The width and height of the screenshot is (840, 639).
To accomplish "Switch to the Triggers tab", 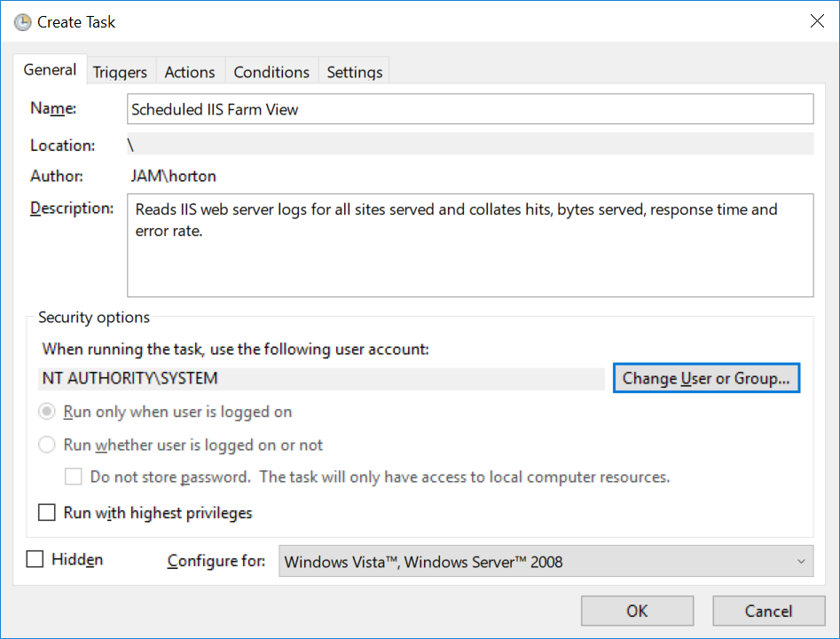I will pos(120,72).
